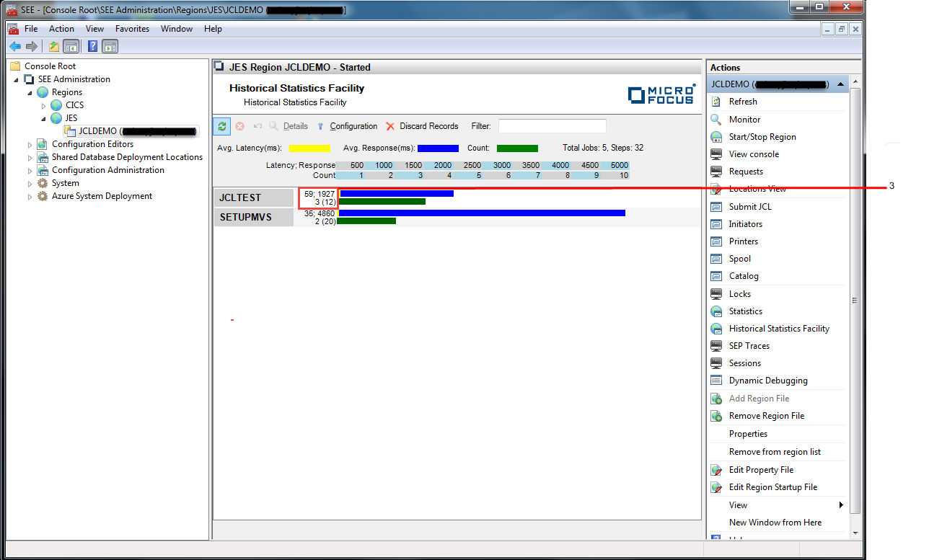Open the File menu
The height and width of the screenshot is (560, 929).
(31, 29)
